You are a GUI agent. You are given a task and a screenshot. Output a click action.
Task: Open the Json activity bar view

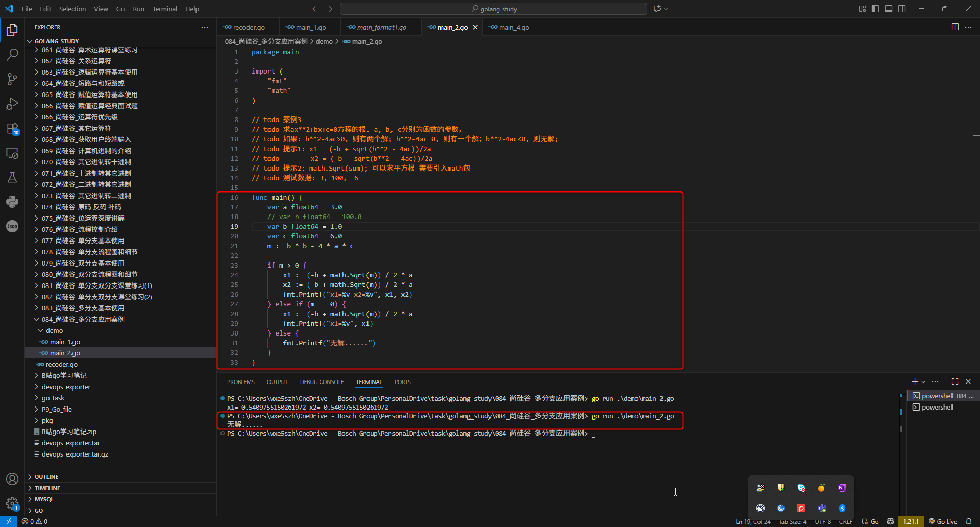[12, 226]
